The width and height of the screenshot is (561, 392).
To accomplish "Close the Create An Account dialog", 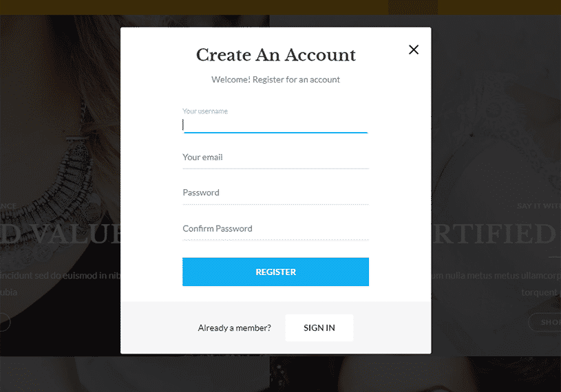I will (414, 50).
